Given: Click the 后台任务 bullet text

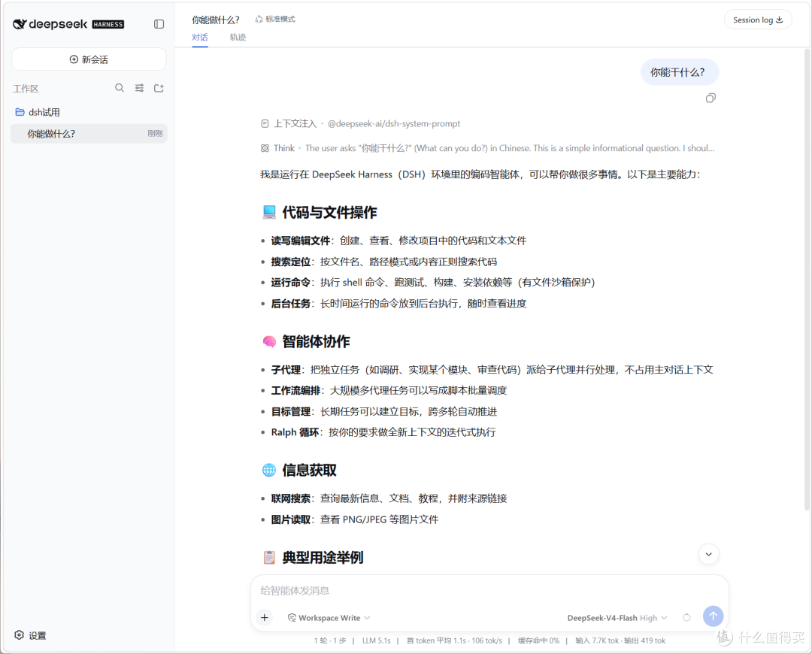Looking at the screenshot, I should (x=398, y=304).
